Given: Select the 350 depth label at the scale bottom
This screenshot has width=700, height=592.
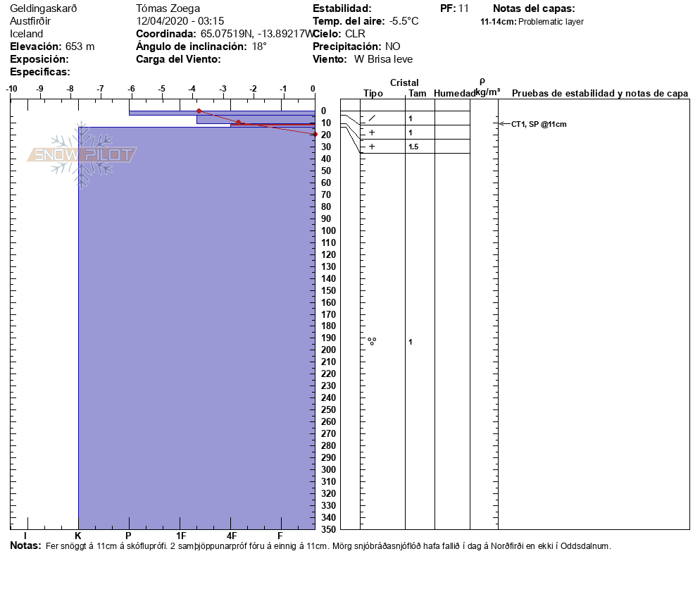Looking at the screenshot, I should [x=329, y=529].
